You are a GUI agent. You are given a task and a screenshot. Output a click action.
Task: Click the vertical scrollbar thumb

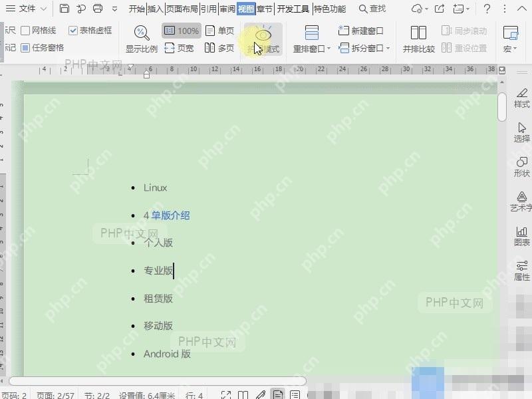(x=502, y=106)
